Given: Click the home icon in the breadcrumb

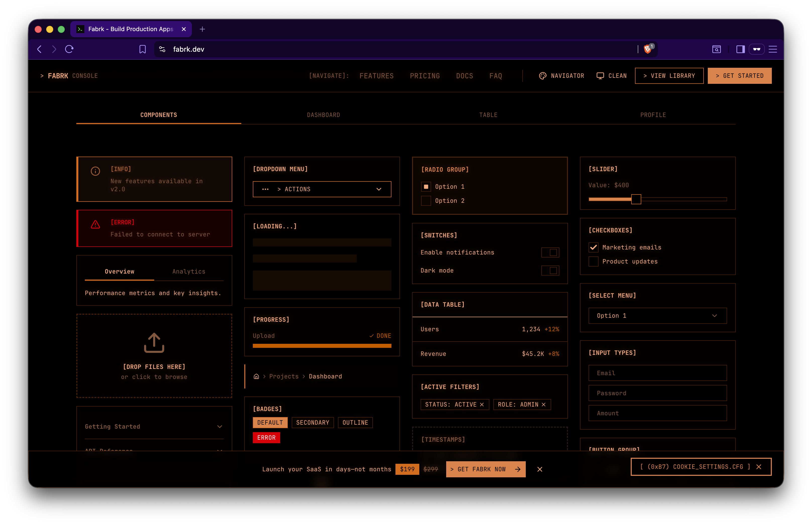Looking at the screenshot, I should [x=256, y=376].
